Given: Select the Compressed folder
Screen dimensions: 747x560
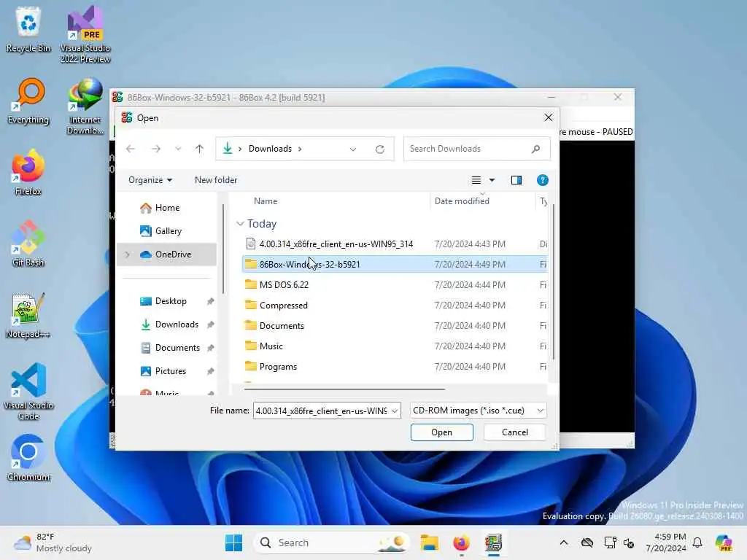Looking at the screenshot, I should tap(395, 306).
